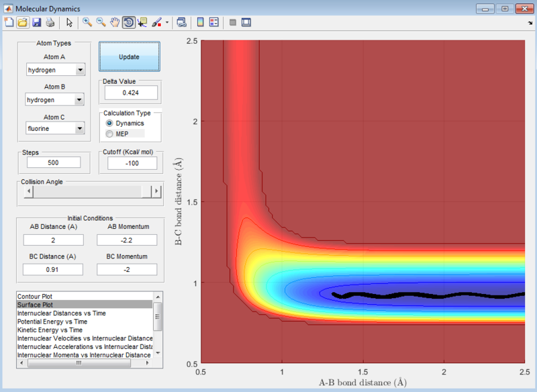Viewport: 537px width, 392px height.
Task: Select Internuclear Momenta vs Internuclear Distance
Action: (85, 355)
